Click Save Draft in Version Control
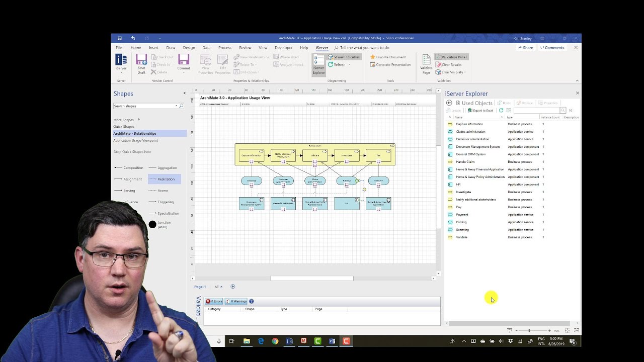Viewport: 644px width, 362px height. point(141,64)
